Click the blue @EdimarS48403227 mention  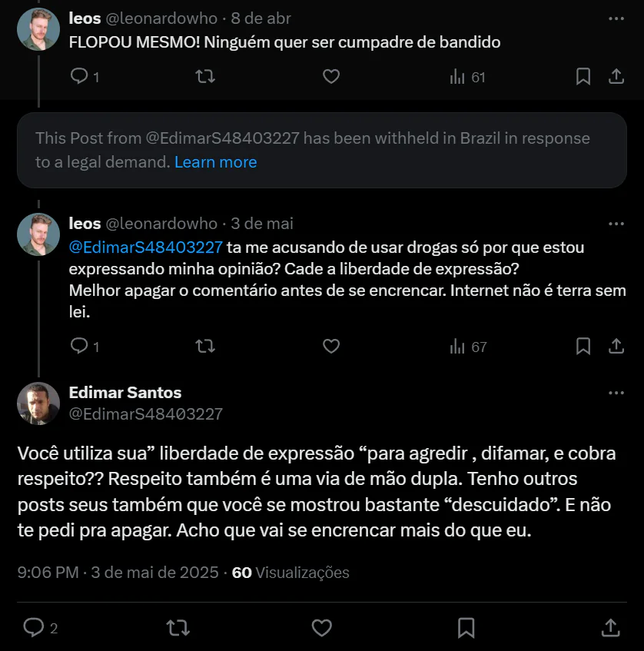[x=145, y=247]
